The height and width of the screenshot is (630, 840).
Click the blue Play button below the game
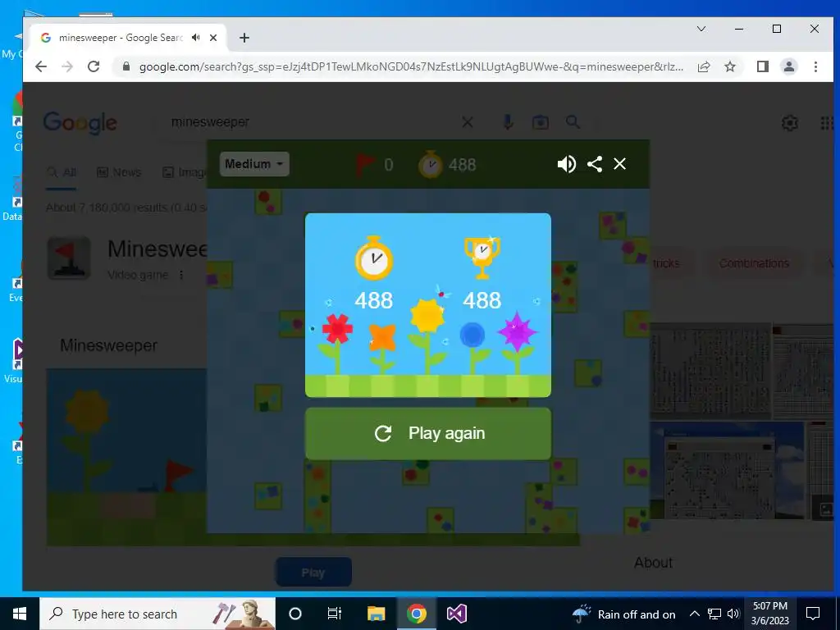click(x=313, y=572)
